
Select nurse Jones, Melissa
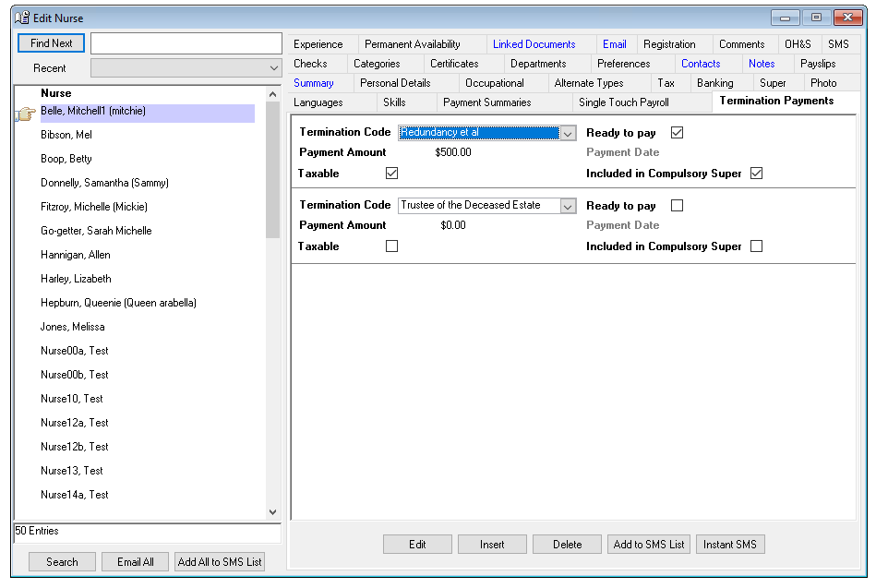72,327
